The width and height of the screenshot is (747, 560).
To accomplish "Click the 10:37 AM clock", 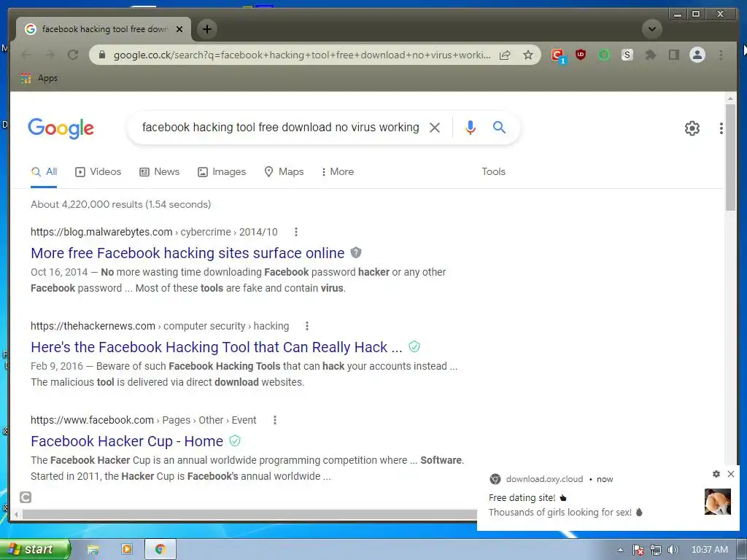I will [x=709, y=550].
